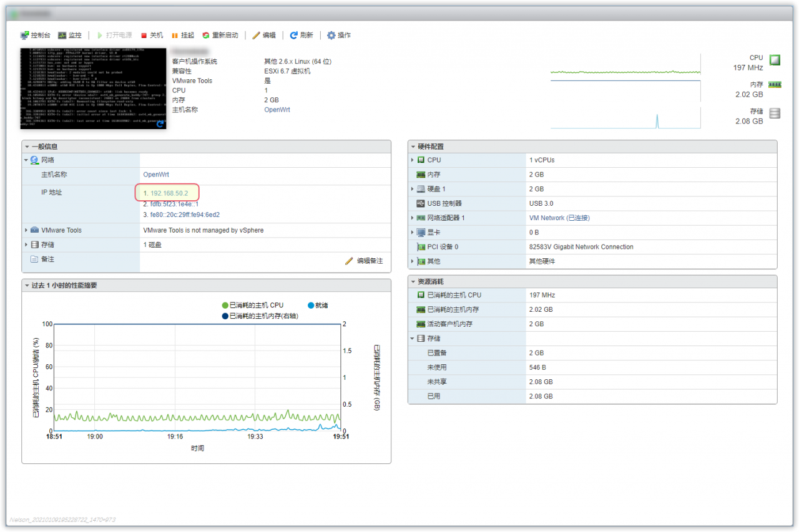The image size is (799, 532).
Task: Suspend the VM using 挂起
Action: pos(182,36)
